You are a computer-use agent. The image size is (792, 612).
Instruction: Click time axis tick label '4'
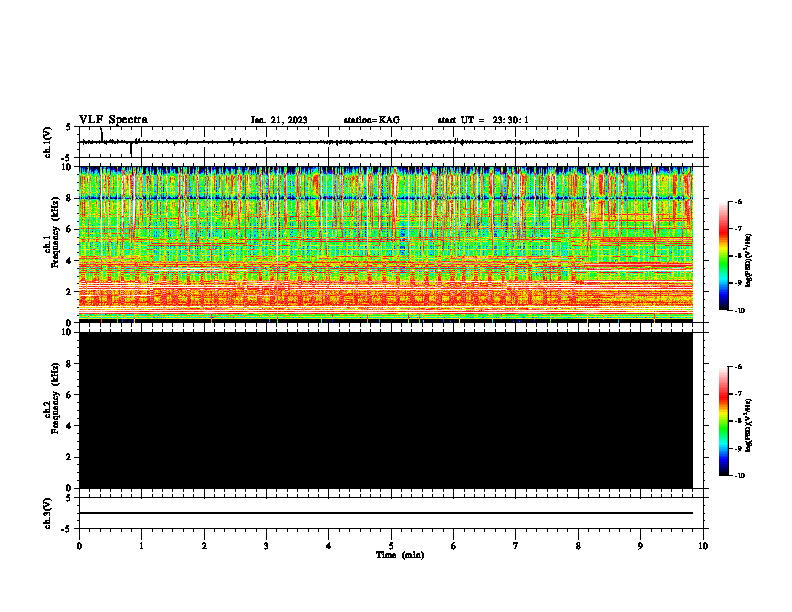tap(329, 546)
